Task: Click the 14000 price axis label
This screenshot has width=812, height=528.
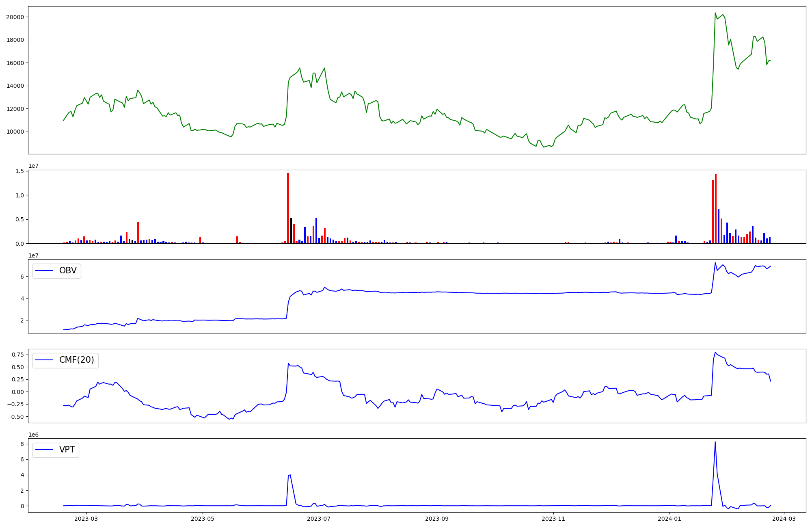Action: click(15, 86)
